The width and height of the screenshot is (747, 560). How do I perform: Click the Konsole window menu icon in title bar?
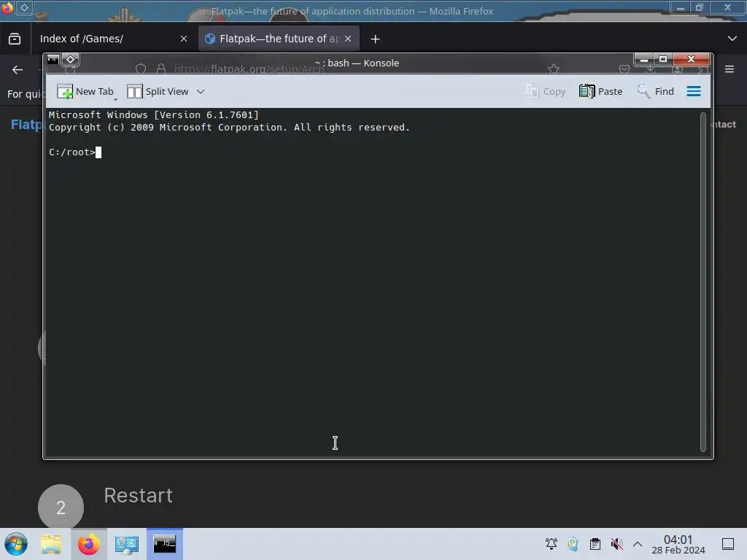pos(53,60)
